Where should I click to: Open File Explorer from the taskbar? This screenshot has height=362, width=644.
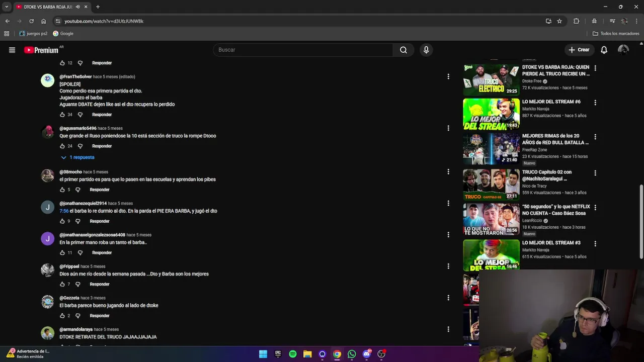[x=307, y=354]
